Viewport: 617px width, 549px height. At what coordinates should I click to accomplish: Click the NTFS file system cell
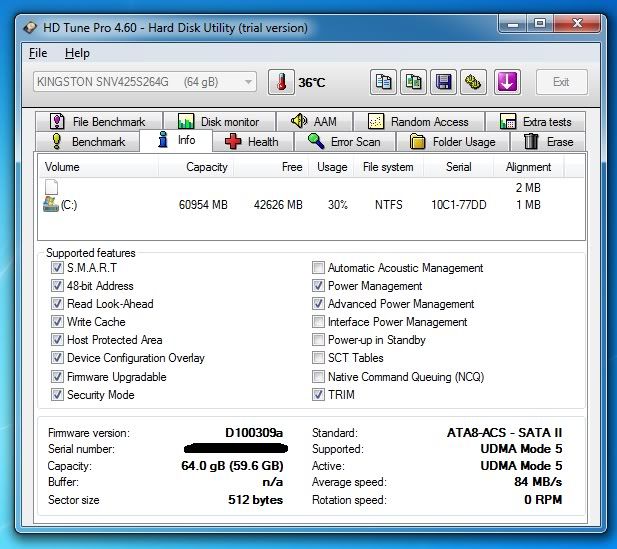point(388,205)
